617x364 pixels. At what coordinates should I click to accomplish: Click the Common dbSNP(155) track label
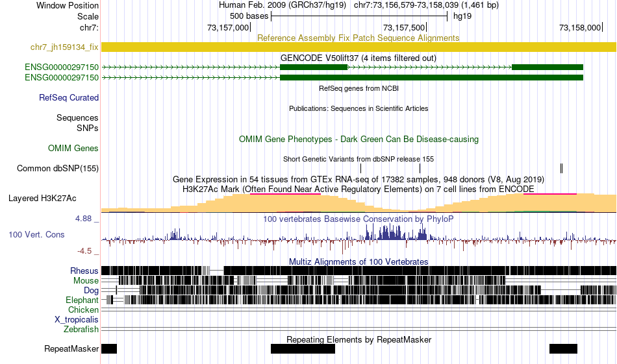coord(58,168)
